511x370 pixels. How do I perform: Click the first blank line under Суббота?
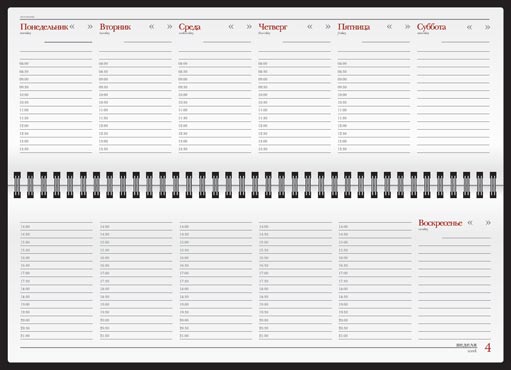453,51
